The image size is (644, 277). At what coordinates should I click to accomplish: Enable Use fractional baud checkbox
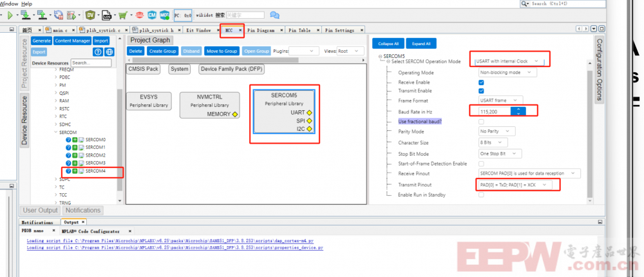pyautogui.click(x=481, y=122)
